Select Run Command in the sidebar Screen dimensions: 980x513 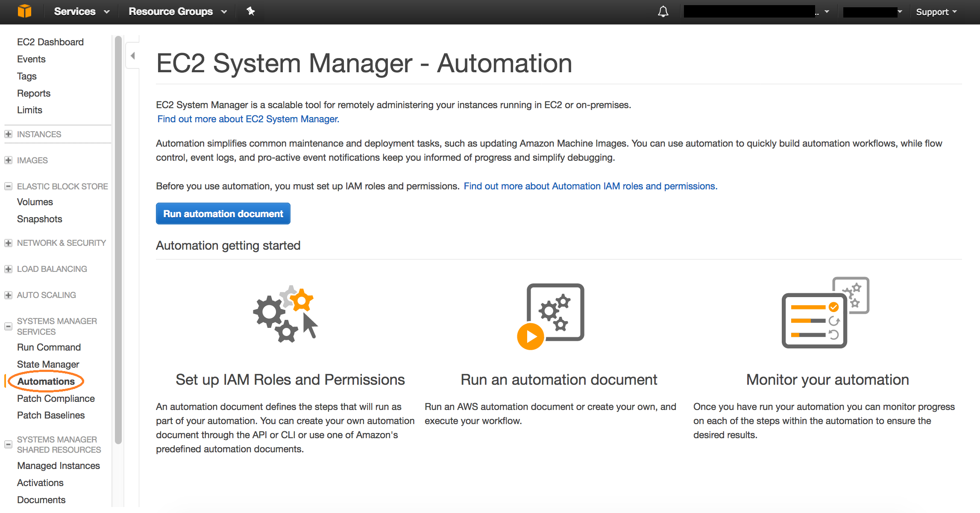click(x=49, y=347)
